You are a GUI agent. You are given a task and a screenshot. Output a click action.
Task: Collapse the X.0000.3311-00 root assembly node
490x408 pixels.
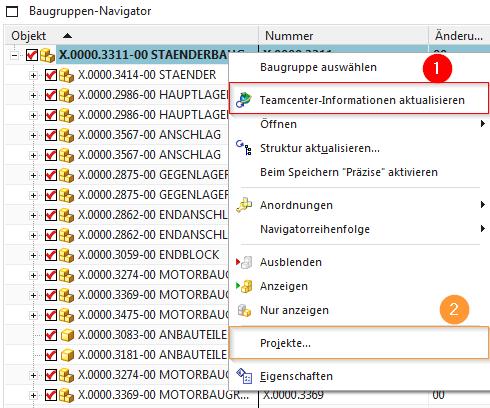click(x=14, y=55)
